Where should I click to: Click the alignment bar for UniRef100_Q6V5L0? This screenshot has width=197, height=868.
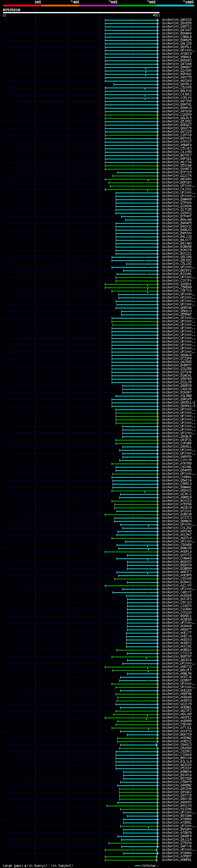[x=136, y=84]
